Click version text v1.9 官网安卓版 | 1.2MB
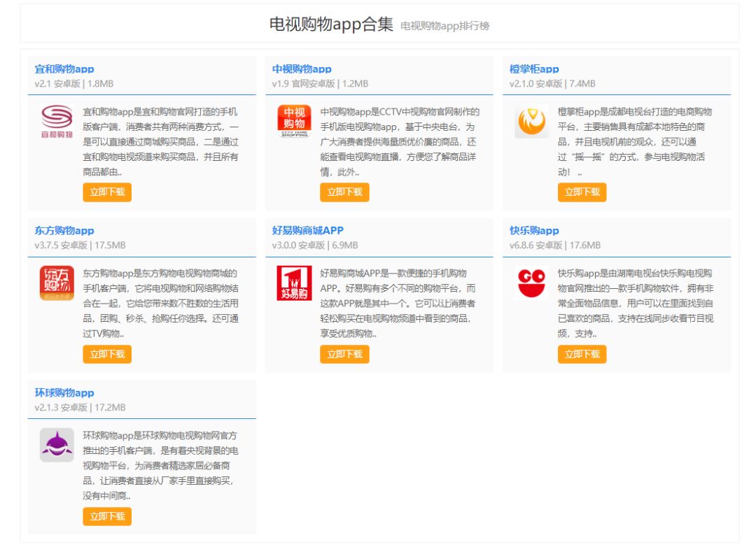 tap(320, 84)
